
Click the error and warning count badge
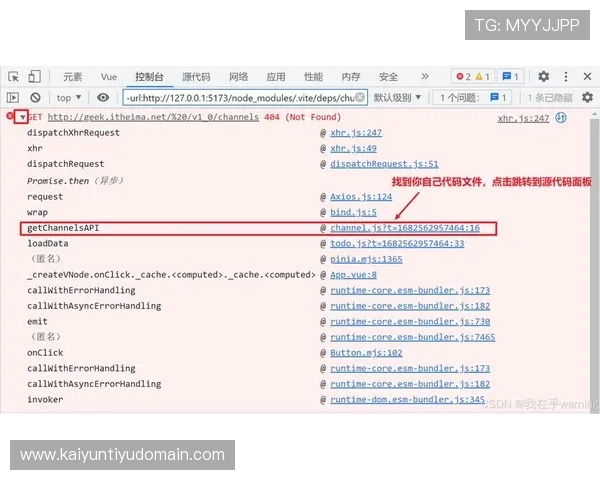point(472,76)
